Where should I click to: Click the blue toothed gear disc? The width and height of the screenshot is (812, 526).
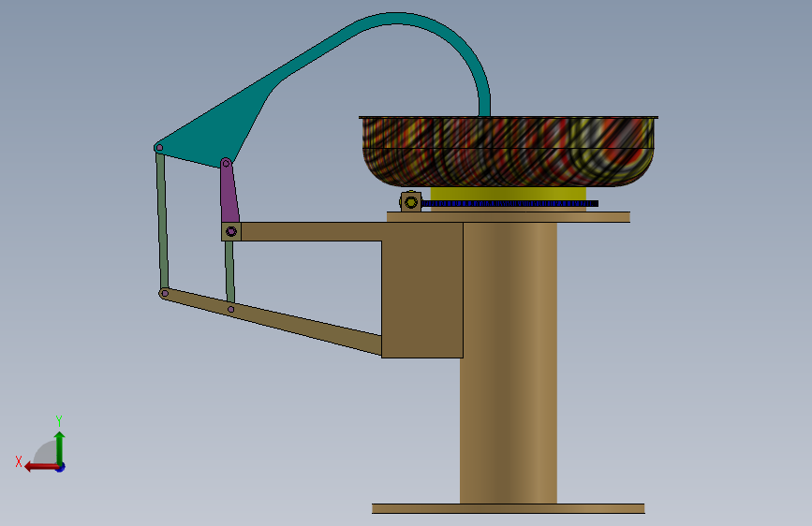coord(510,203)
